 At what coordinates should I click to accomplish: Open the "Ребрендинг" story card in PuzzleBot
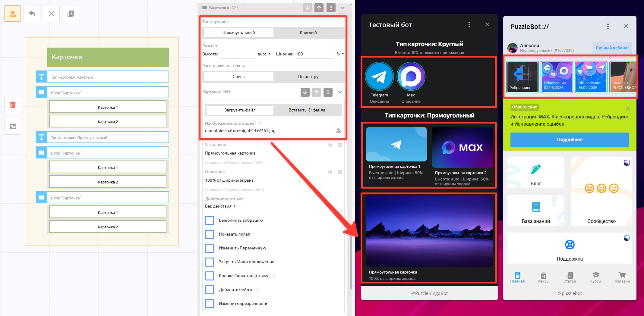[522, 77]
